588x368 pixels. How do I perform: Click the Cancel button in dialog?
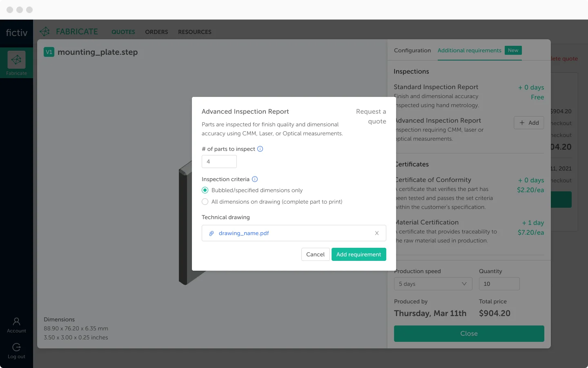pos(315,254)
